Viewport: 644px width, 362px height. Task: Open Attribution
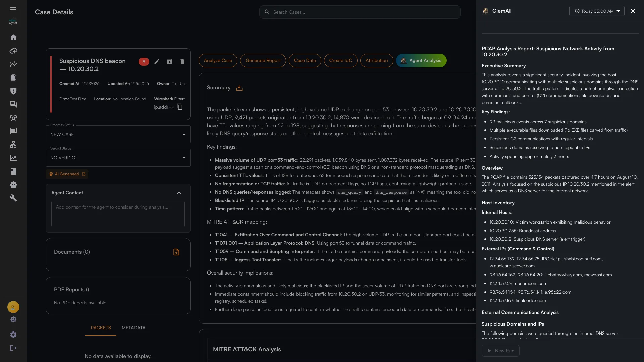click(x=377, y=61)
